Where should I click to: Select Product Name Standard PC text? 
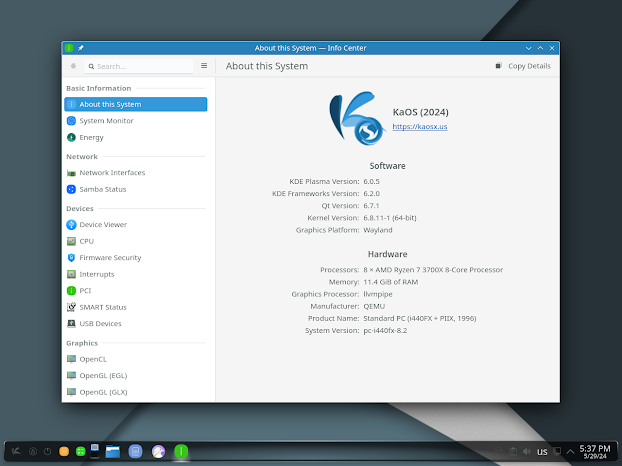tap(420, 318)
